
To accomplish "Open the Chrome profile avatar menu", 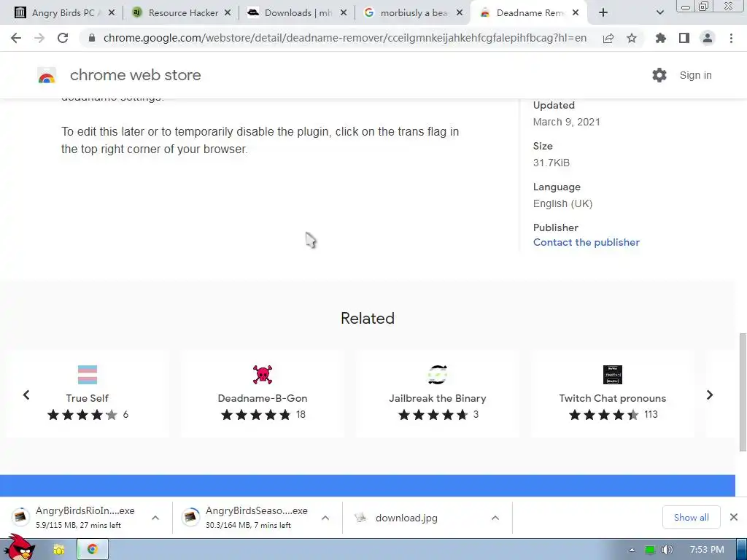I will [708, 38].
